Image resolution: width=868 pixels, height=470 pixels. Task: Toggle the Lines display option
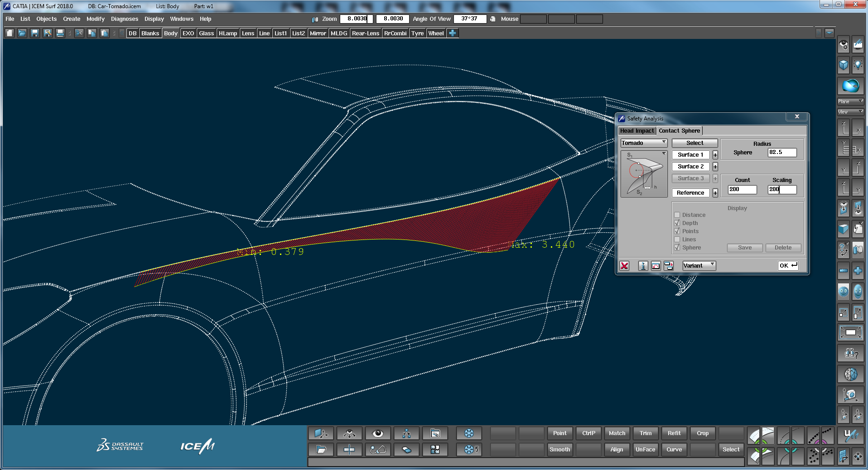(x=677, y=239)
